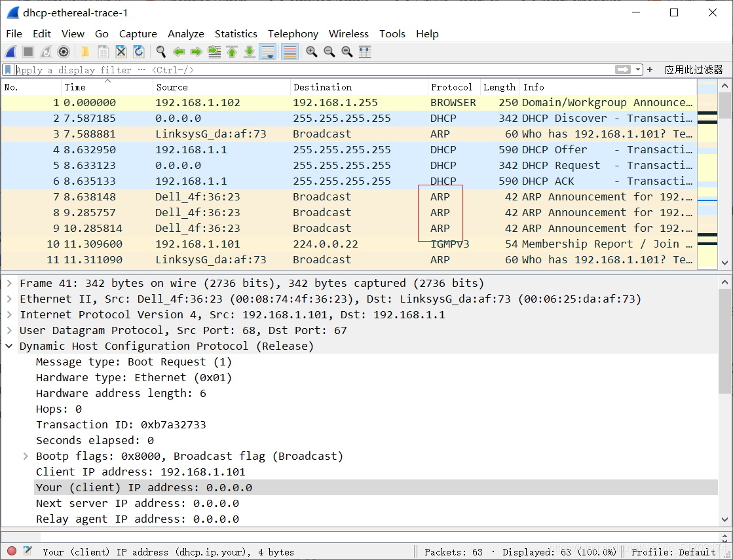Save this capture file
This screenshot has width=733, height=560.
coord(103,52)
